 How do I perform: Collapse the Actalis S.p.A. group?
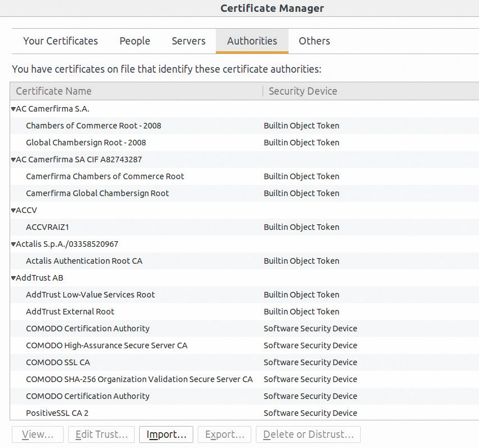coord(14,244)
